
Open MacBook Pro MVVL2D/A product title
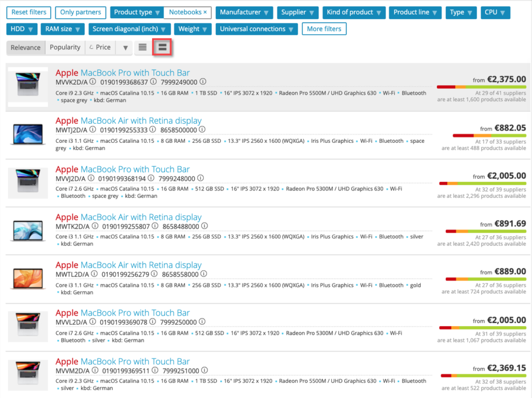click(123, 312)
